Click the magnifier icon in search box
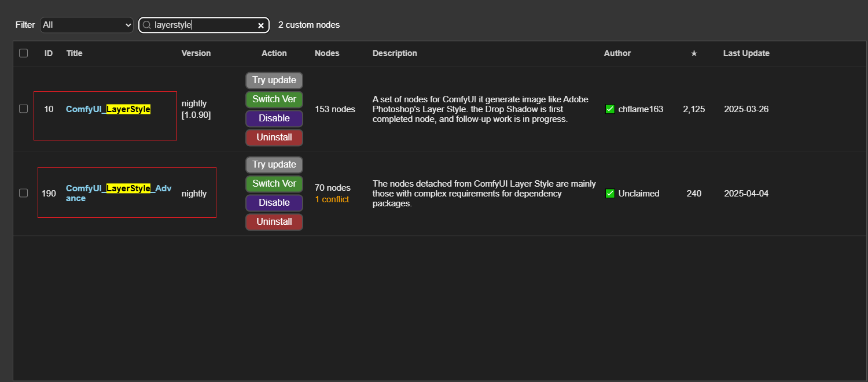The image size is (868, 382). (146, 25)
